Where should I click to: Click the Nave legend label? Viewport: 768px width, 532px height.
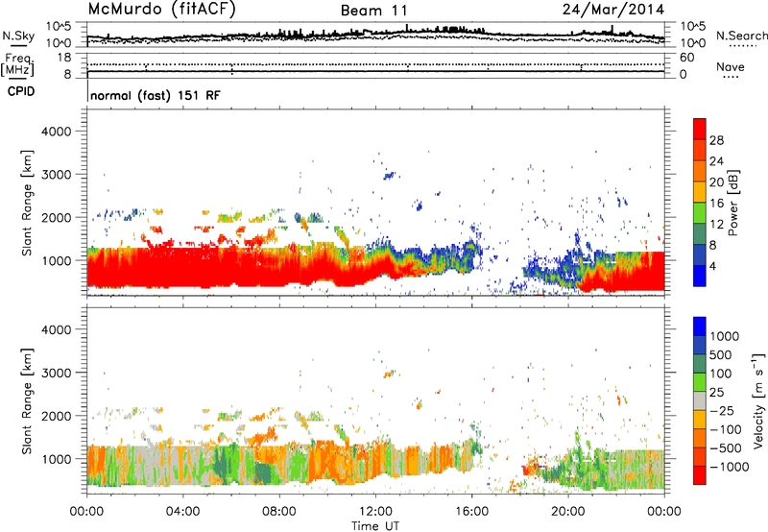(731, 66)
